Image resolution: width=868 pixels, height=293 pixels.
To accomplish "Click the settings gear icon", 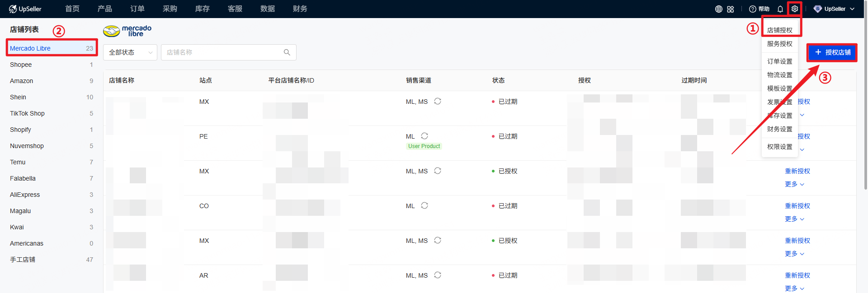I will click(794, 9).
